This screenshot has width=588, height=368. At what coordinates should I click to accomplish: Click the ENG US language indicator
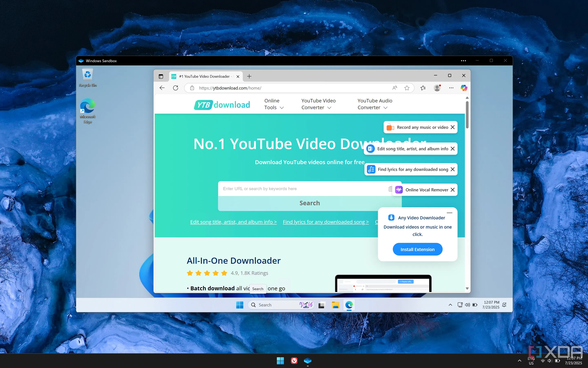(531, 361)
